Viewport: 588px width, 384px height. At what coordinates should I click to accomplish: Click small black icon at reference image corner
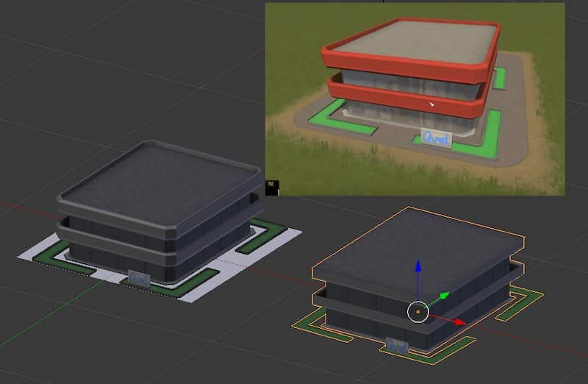click(271, 187)
